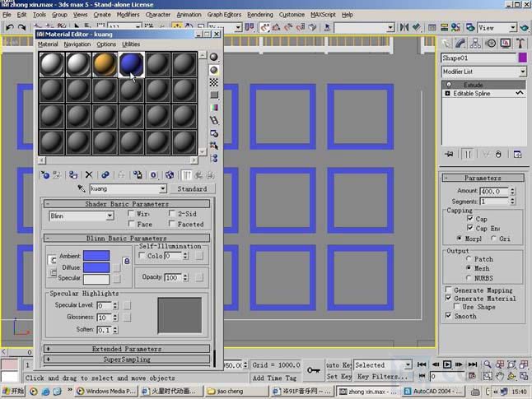Click the Play Animation button

[x=447, y=364]
